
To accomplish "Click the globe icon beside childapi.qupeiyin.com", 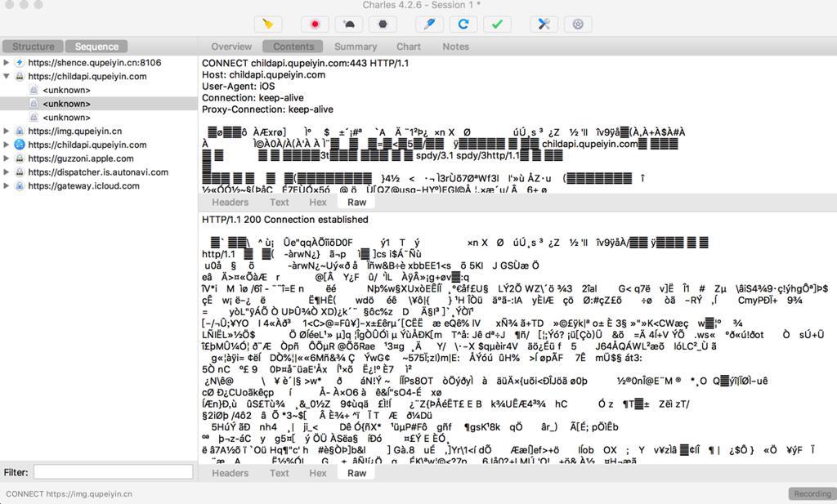I will [20, 145].
